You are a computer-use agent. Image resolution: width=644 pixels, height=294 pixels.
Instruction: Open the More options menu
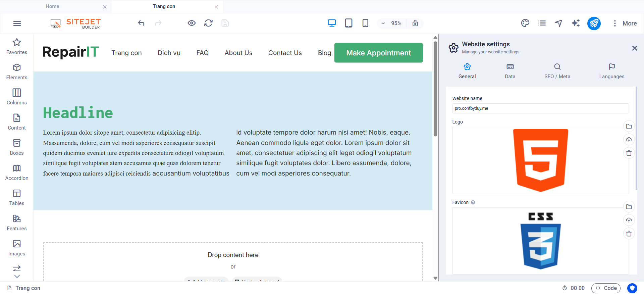coord(625,23)
